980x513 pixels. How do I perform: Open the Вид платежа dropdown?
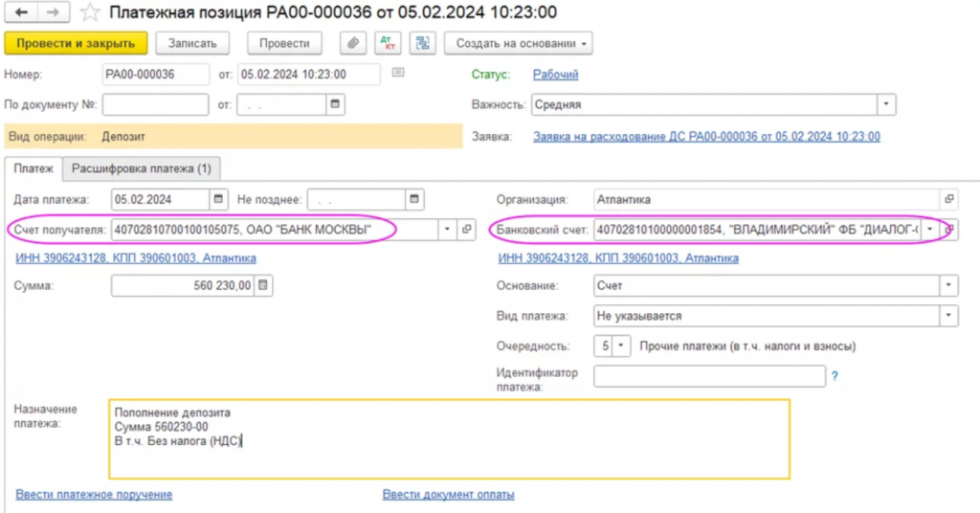[x=947, y=315]
